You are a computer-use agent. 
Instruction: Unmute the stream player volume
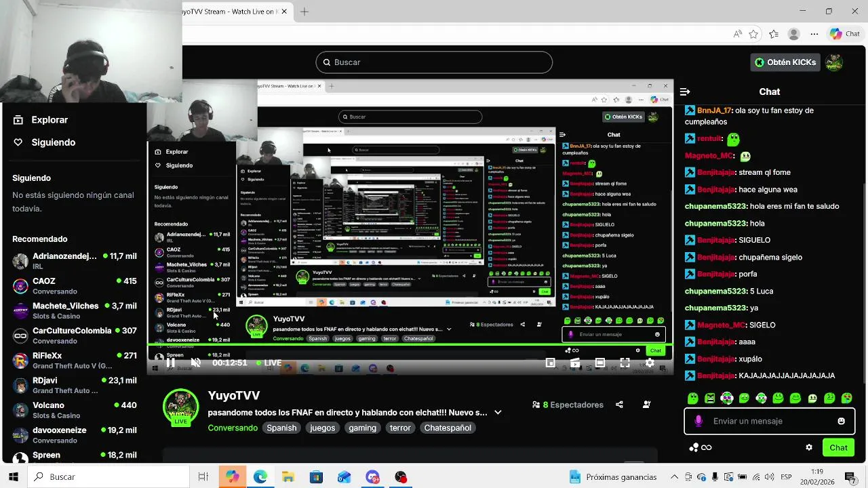[x=195, y=363]
